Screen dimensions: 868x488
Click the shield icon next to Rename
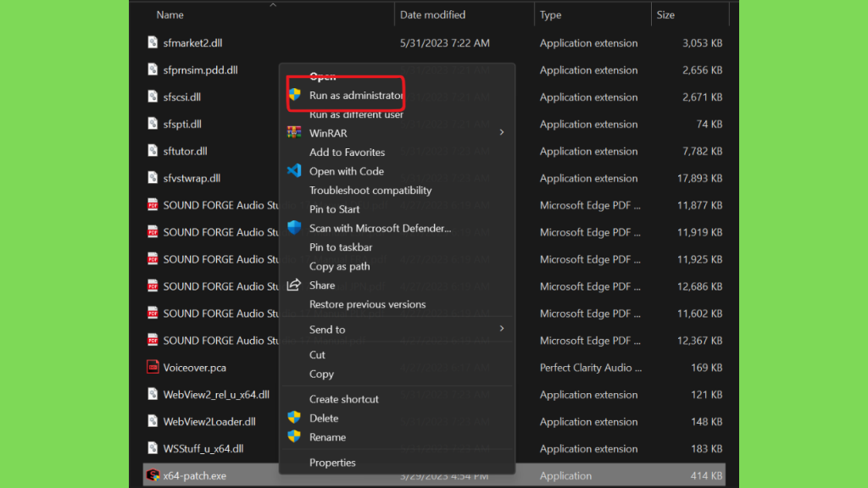294,436
